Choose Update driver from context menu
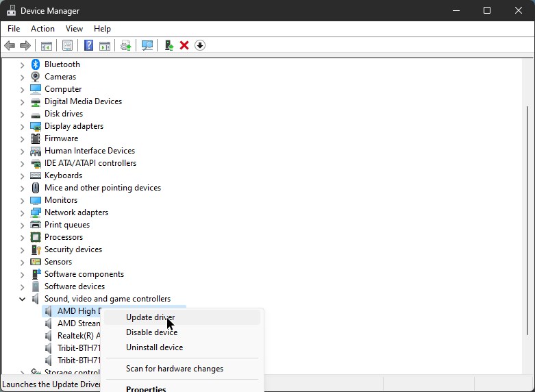The width and height of the screenshot is (535, 392). click(182, 317)
